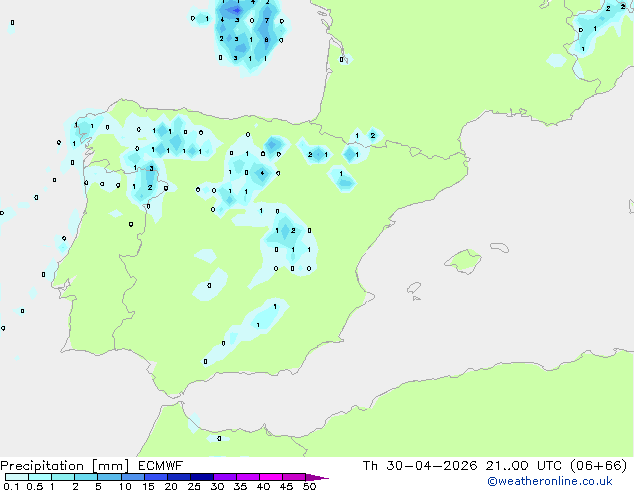The image size is (634, 490).
Task: Pick the 15–20 mm legend color swatch
Action: tap(155, 477)
